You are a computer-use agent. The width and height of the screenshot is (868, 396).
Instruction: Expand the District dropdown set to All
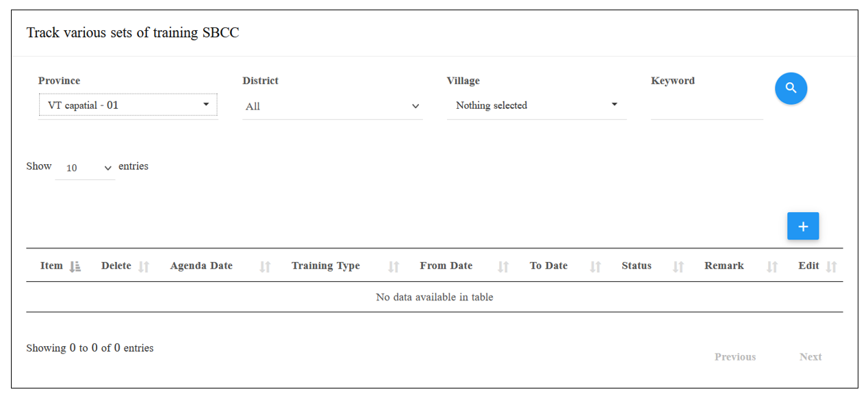coord(333,107)
